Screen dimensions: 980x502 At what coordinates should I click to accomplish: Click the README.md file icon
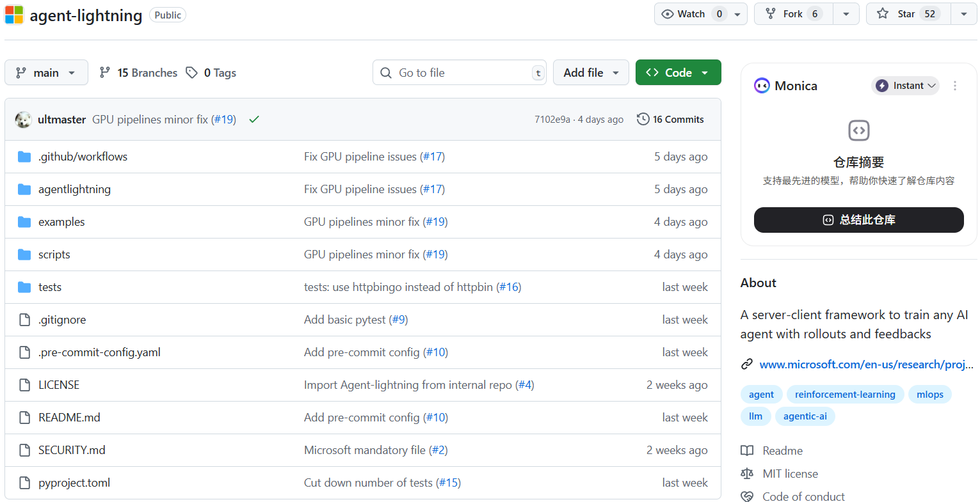click(x=24, y=418)
